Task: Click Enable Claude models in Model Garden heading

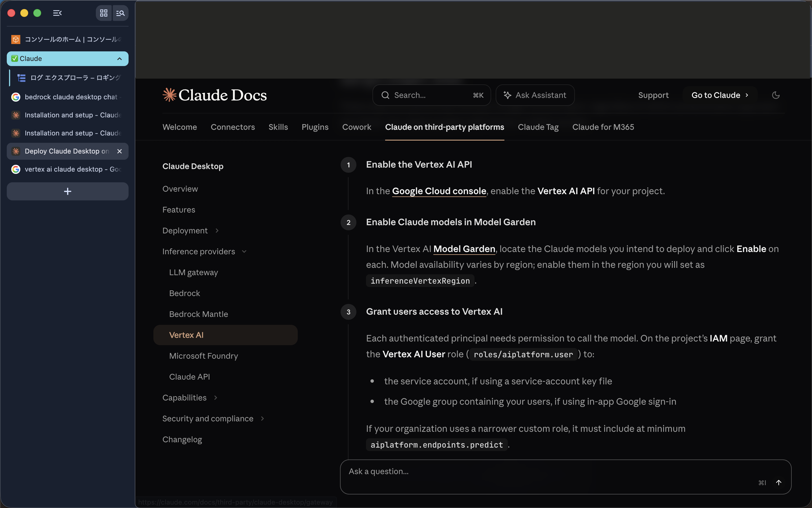Action: (451, 222)
